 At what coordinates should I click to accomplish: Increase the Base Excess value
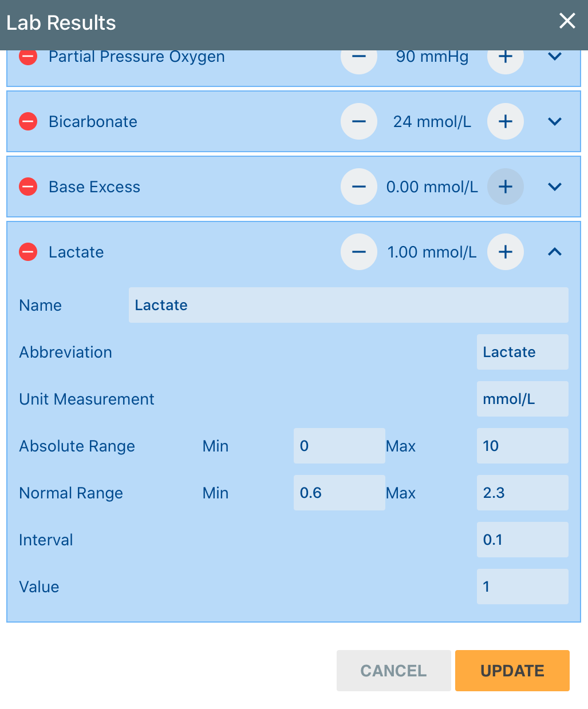tap(506, 187)
